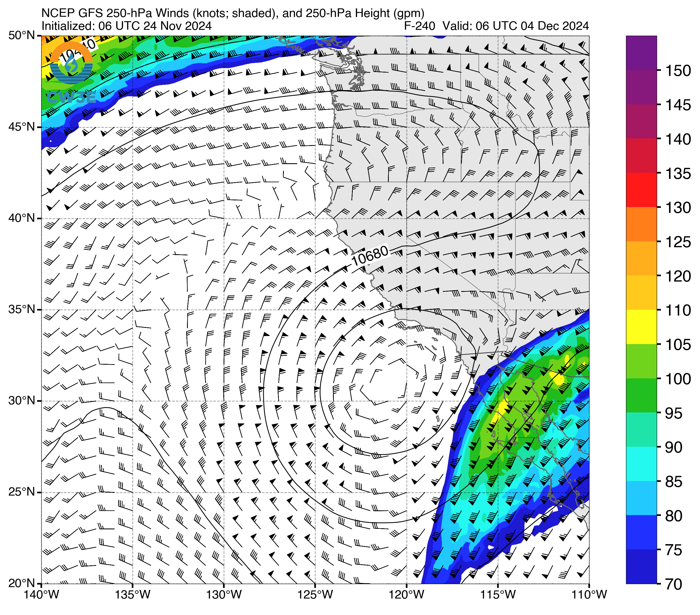Click the orange colorbar segment between 125 and 130
700x615 pixels.
click(641, 224)
